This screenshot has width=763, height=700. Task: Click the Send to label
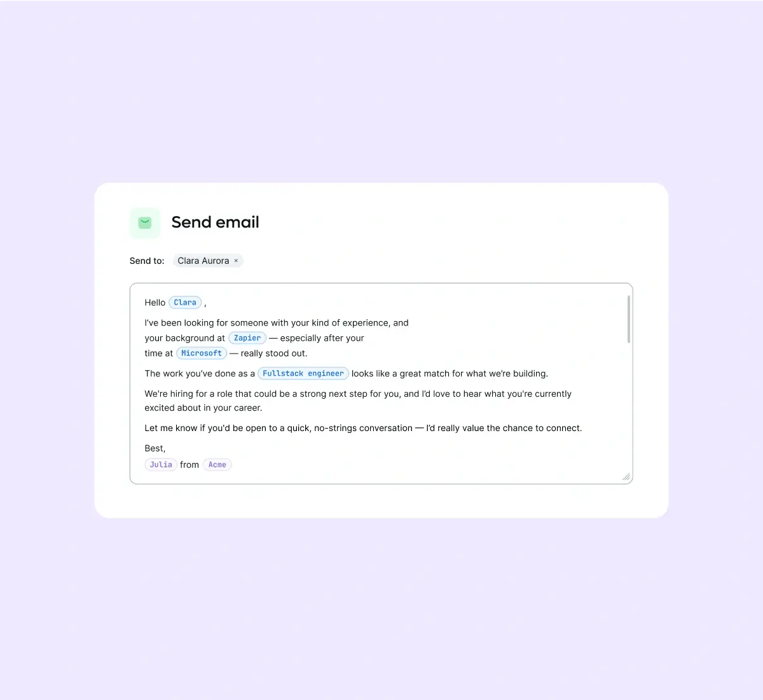click(x=147, y=261)
